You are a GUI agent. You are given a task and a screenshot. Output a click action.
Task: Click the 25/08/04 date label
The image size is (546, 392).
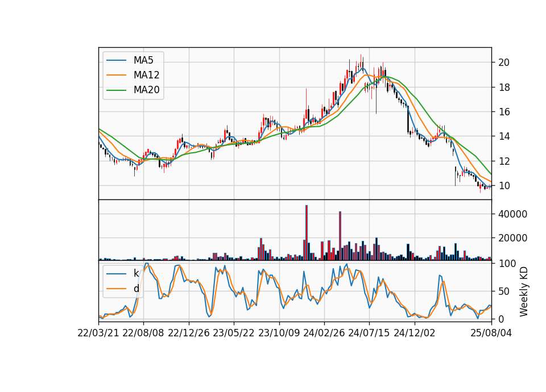(x=491, y=333)
